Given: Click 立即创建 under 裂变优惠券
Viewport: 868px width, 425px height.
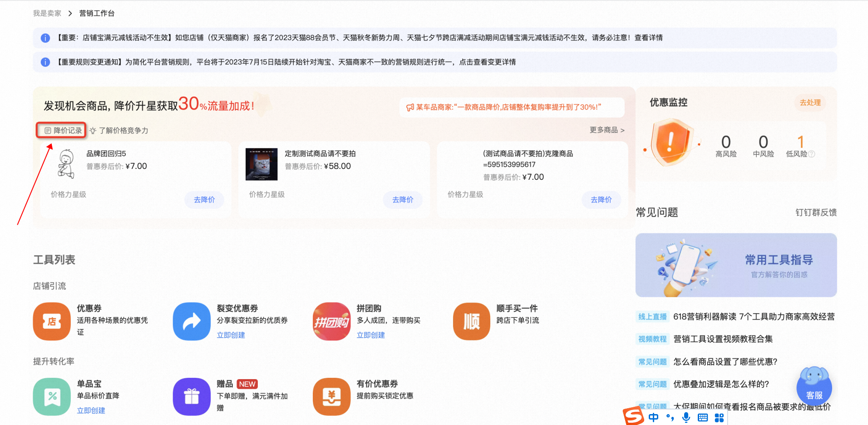Looking at the screenshot, I should 231,335.
